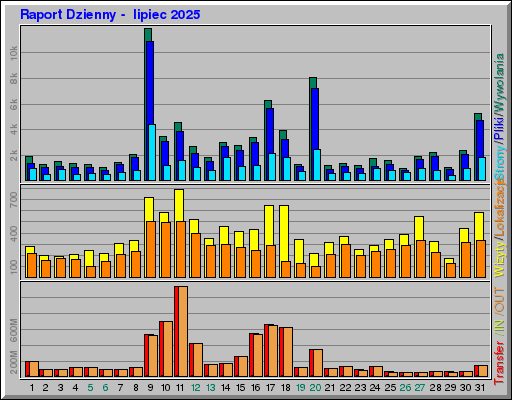Image resolution: width=512 pixels, height=400 pixels.
Task: Click the green day '26' x-axis label
Action: coord(405,388)
